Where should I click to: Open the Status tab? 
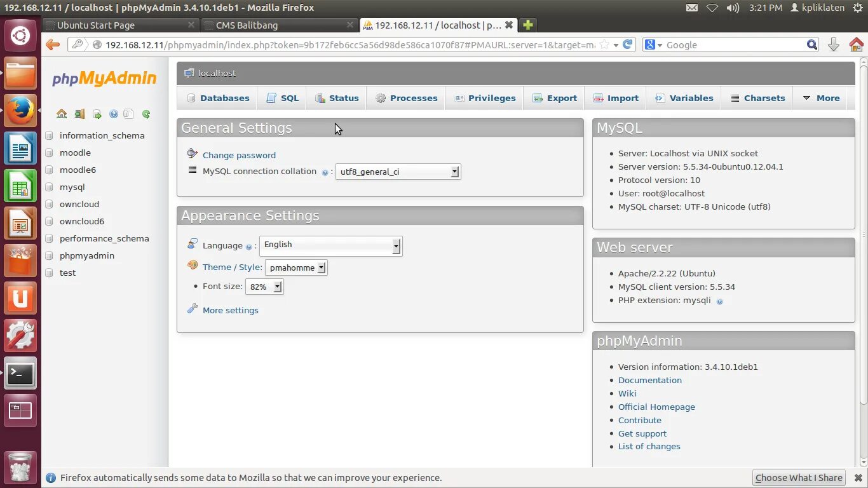[337, 98]
